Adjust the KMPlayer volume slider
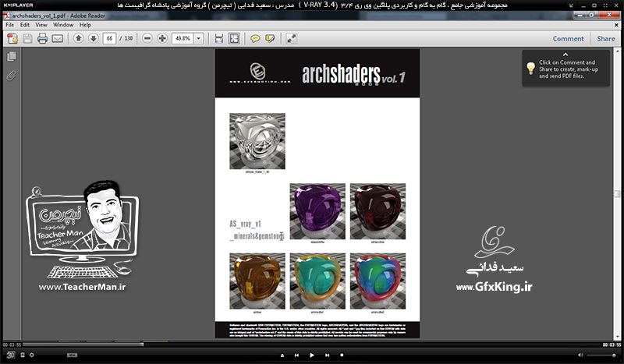The image size is (624, 364). tap(602, 355)
